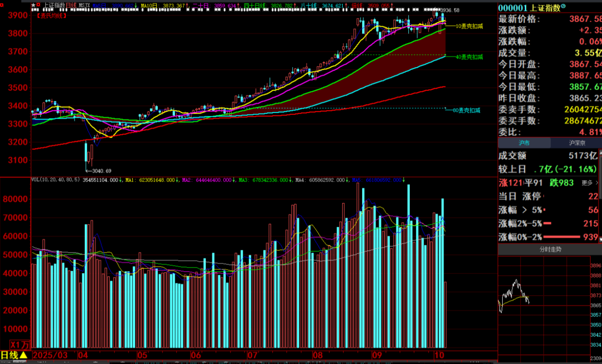602x364 pixels.
Task: Click the 80麦克扣减 marker label
Action: coord(466,110)
